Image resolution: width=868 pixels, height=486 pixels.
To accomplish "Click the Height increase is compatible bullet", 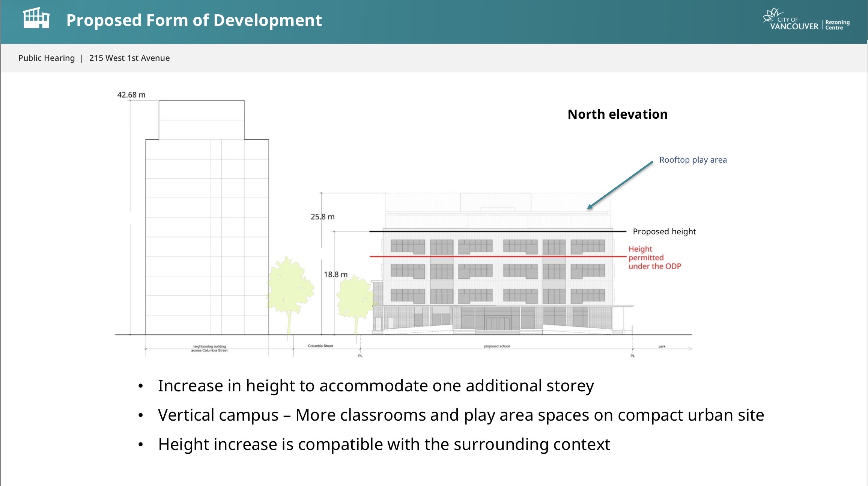I will click(384, 444).
